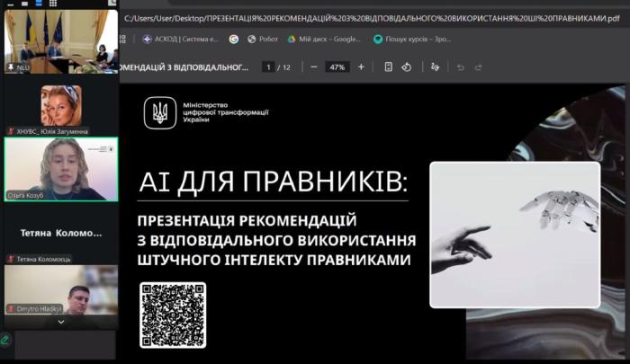The height and width of the screenshot is (364, 630).
Task: Select Юлія Загуменна's video tile
Action: 60,105
